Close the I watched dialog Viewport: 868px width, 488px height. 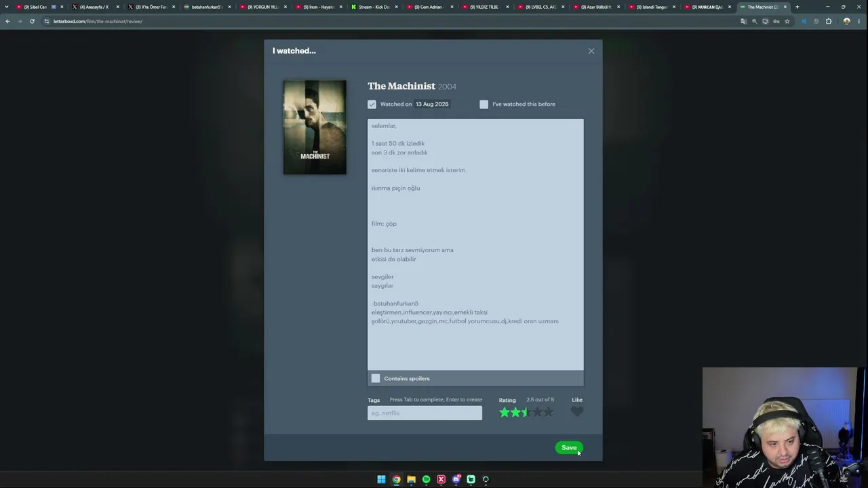[591, 51]
